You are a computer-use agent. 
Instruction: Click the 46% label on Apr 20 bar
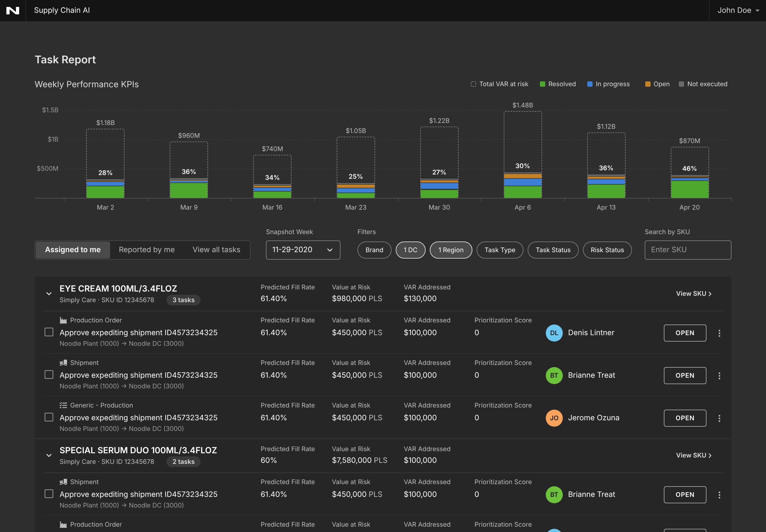(x=689, y=169)
